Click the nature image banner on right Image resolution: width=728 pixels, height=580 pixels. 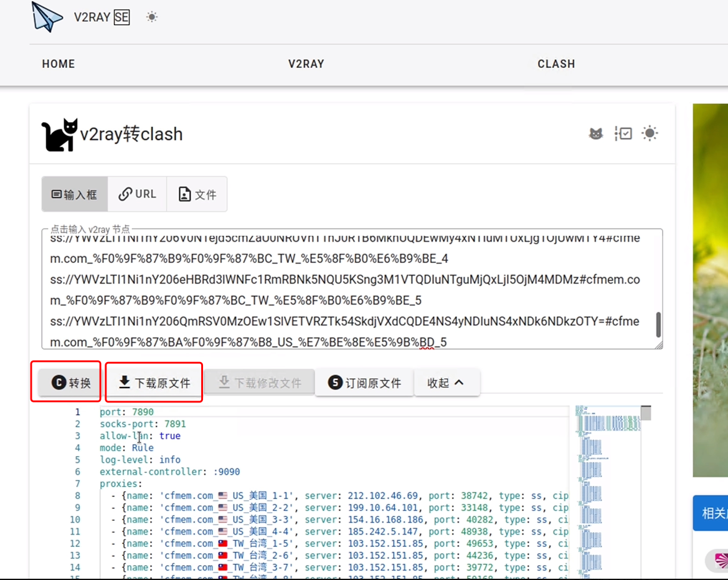(711, 290)
